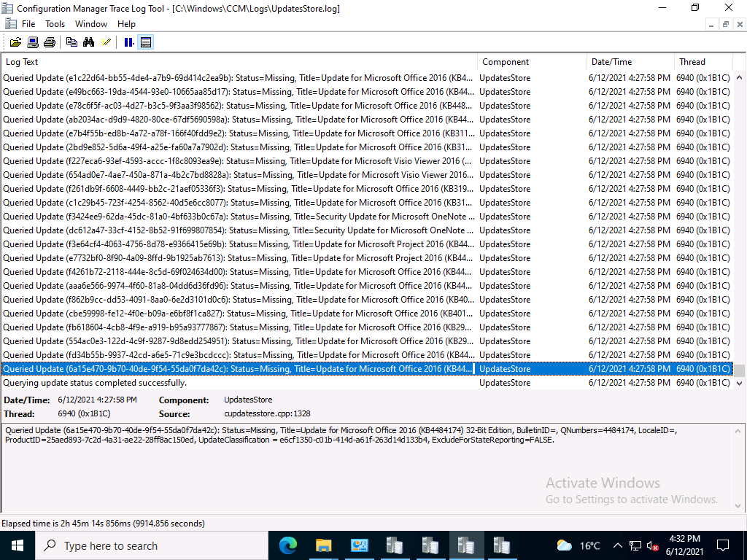Click the Thread column header

[x=703, y=62]
